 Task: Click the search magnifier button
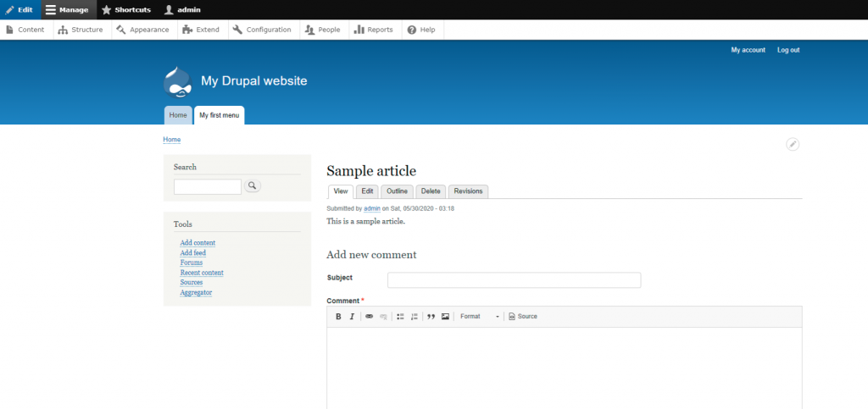(x=253, y=186)
